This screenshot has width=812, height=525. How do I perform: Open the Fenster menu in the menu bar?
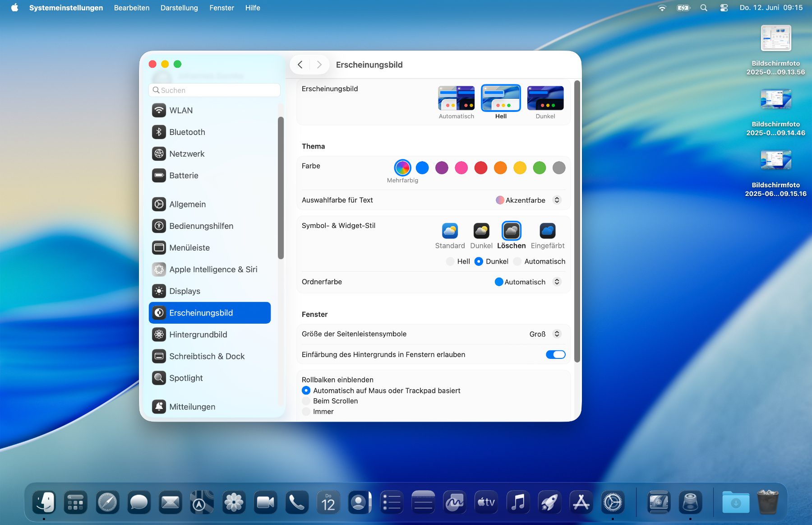[221, 8]
